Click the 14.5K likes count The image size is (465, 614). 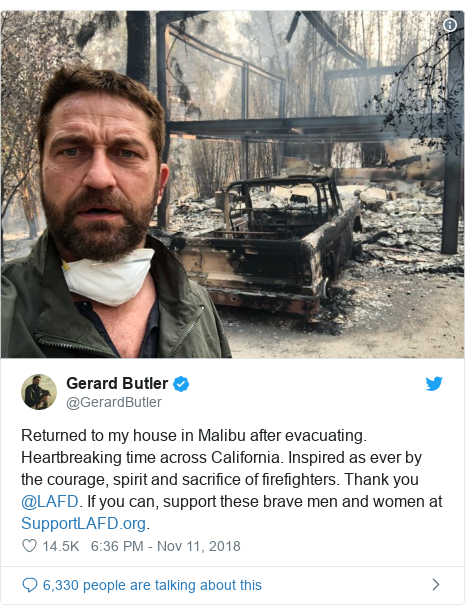61,546
